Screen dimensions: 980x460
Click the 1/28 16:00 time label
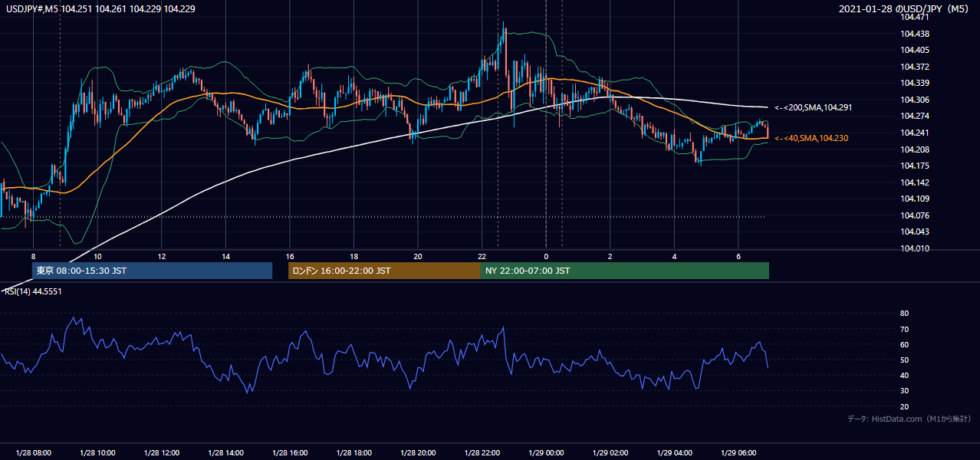289,452
